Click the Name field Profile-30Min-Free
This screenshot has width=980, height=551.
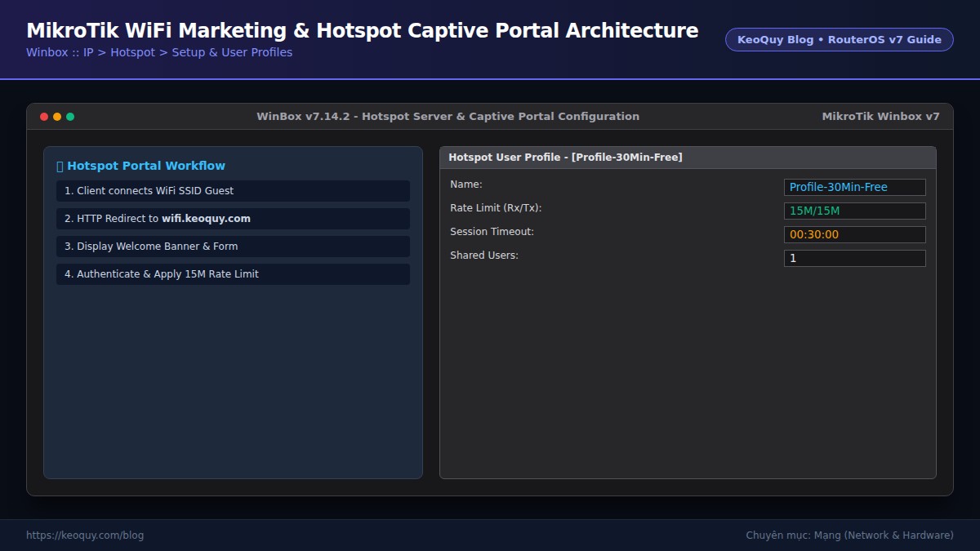click(x=854, y=187)
